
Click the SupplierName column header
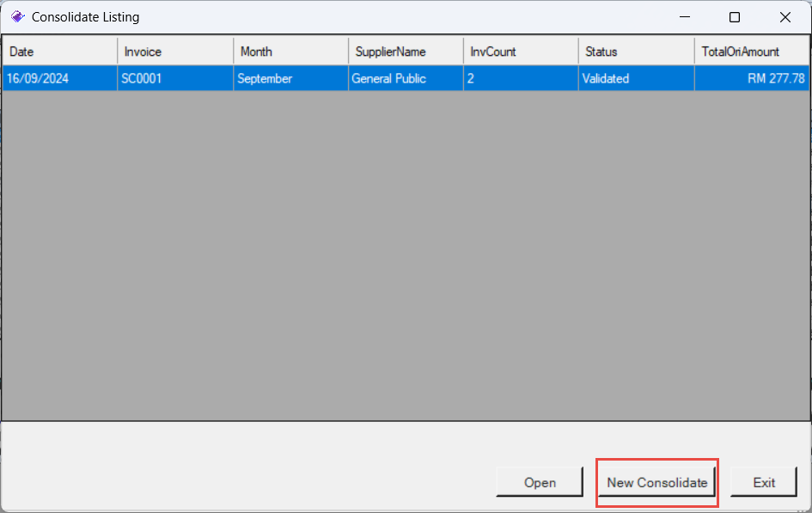pyautogui.click(x=406, y=52)
